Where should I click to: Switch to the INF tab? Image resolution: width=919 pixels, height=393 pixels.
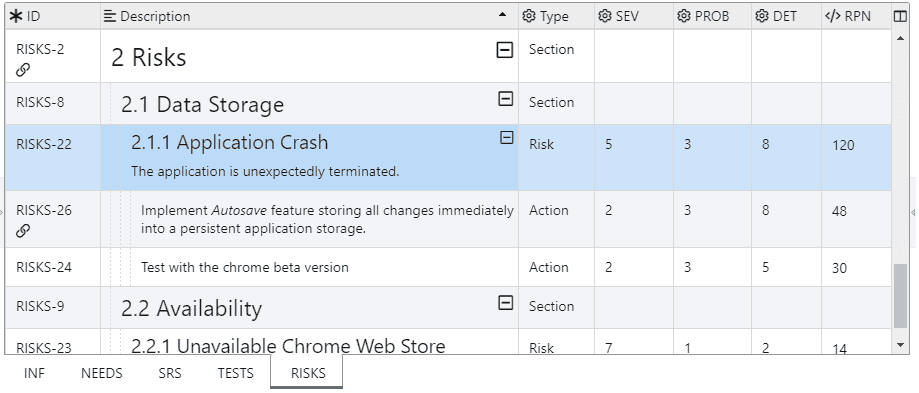(x=34, y=374)
